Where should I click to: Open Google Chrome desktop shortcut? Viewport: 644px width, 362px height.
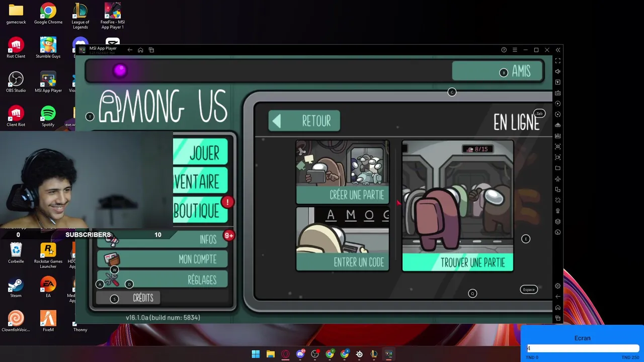click(48, 14)
